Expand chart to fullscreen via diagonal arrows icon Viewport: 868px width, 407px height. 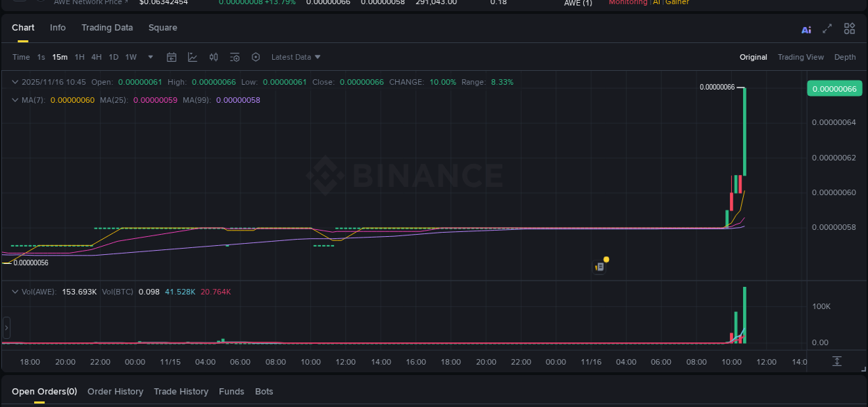tap(826, 28)
